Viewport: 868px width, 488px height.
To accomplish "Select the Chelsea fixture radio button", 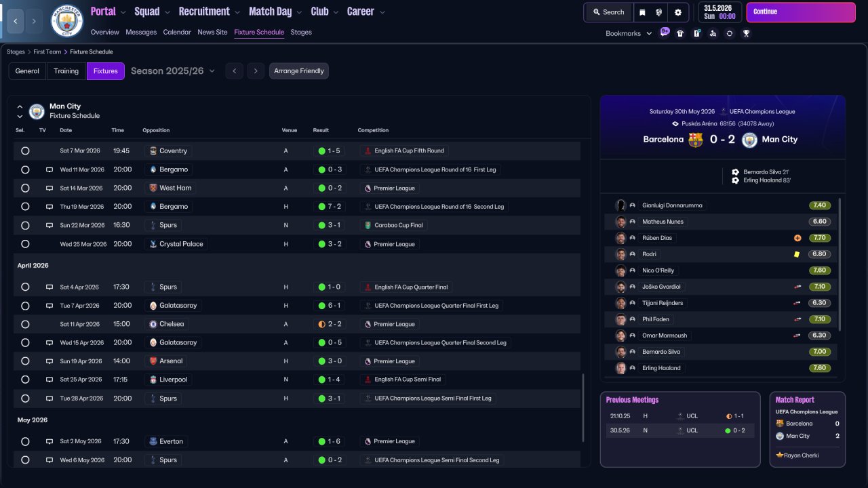I will (x=25, y=324).
